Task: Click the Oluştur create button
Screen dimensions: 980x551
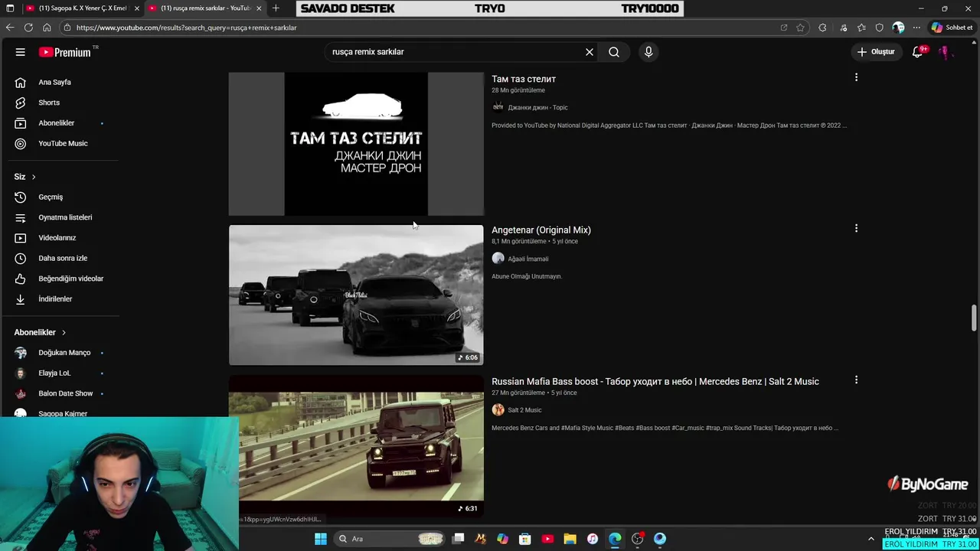Action: (876, 52)
